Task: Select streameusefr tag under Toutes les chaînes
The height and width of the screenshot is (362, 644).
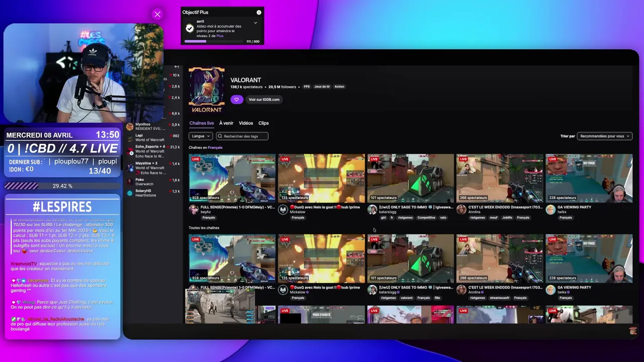Action: pos(499,298)
